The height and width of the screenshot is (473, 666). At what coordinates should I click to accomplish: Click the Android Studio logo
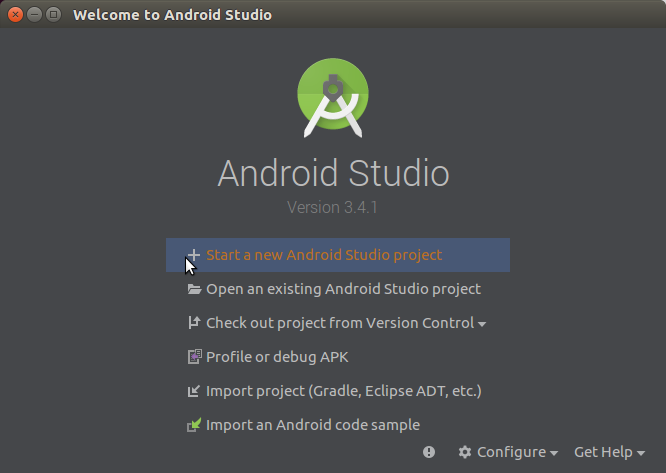(x=333, y=98)
